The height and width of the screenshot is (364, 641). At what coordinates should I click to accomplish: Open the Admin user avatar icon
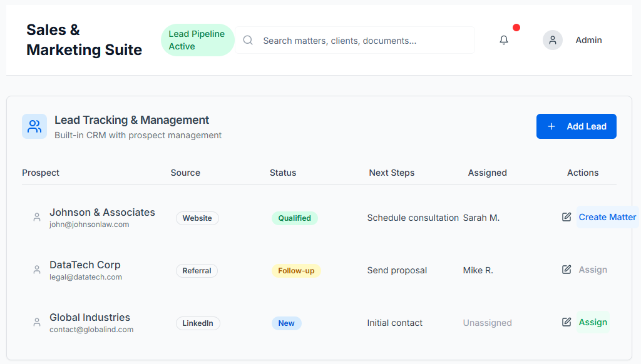[553, 40]
